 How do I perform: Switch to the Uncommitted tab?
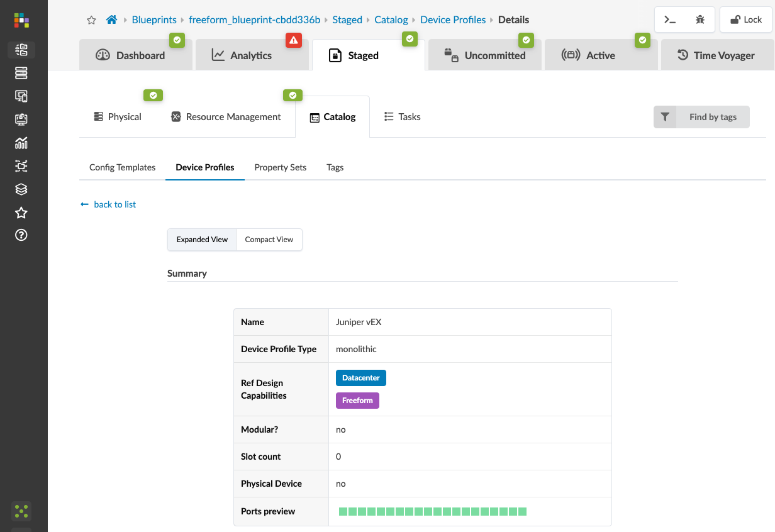coord(485,55)
